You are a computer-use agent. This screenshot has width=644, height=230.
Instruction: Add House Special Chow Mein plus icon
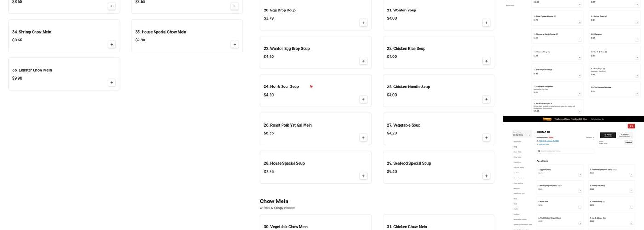(x=235, y=44)
